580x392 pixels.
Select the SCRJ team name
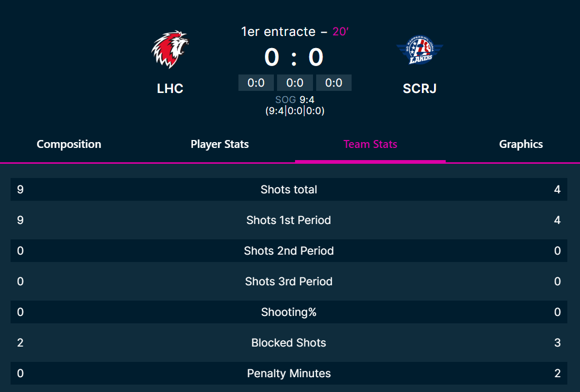coord(420,88)
